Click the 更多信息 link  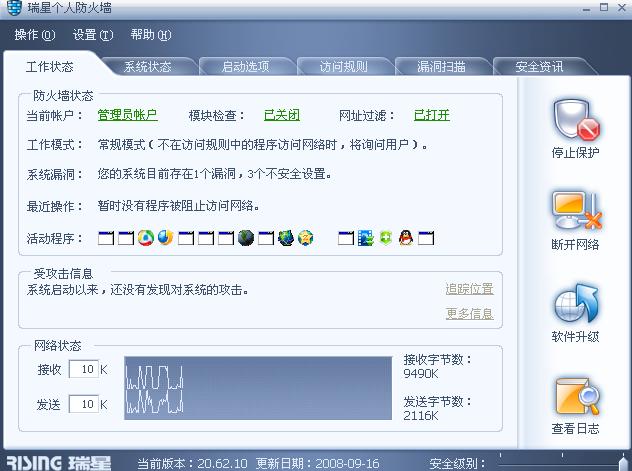(x=470, y=313)
